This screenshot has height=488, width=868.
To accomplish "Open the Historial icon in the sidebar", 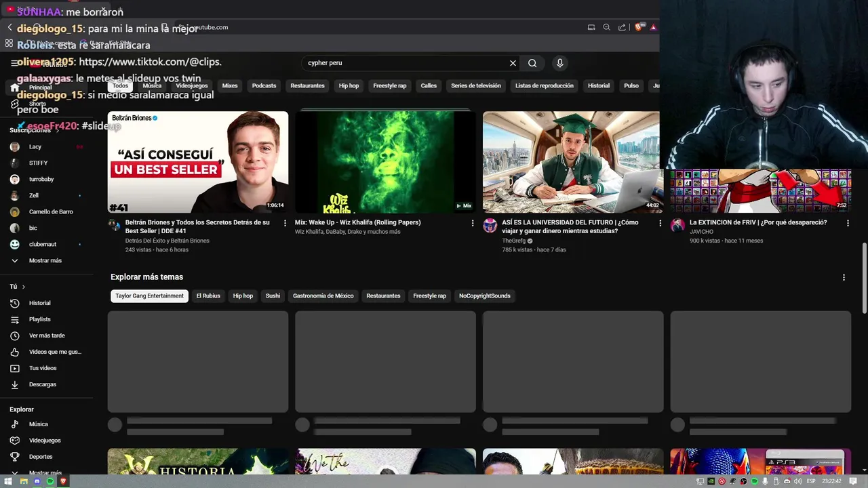I will click(15, 303).
